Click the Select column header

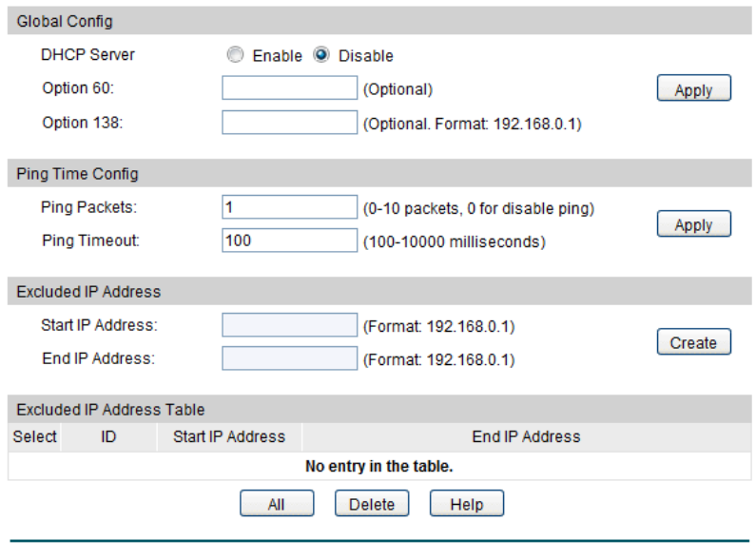click(x=35, y=437)
